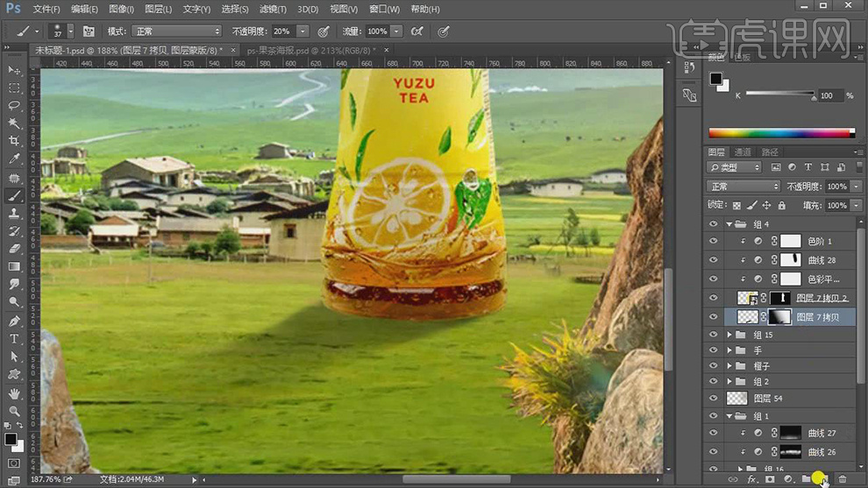Select the Clone Stamp tool

point(14,213)
